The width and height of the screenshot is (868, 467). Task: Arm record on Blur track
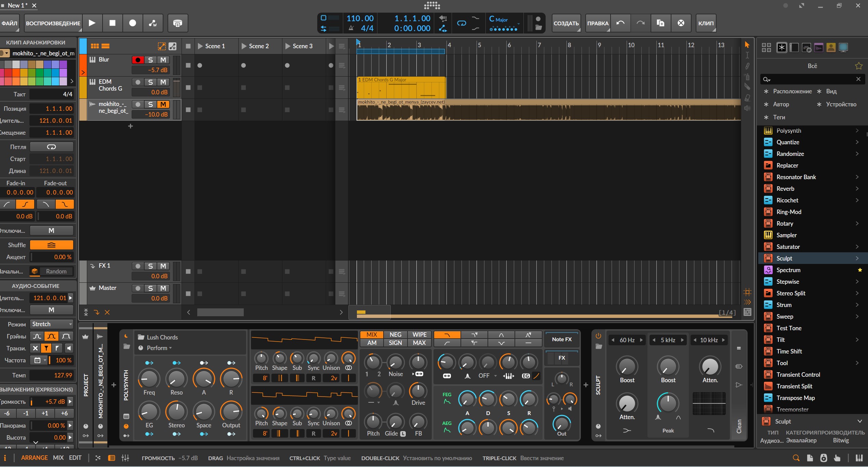click(x=138, y=60)
